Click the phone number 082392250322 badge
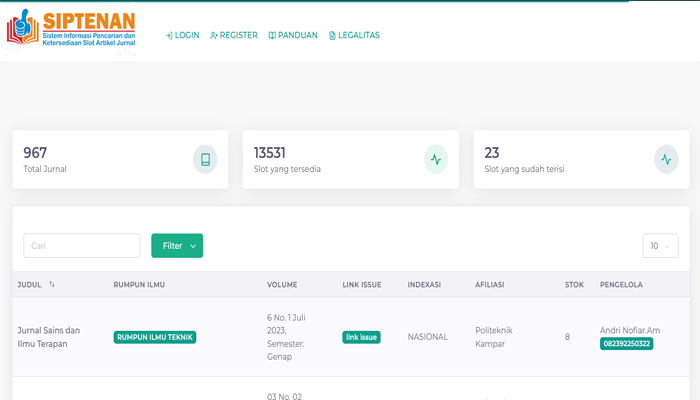 point(626,344)
